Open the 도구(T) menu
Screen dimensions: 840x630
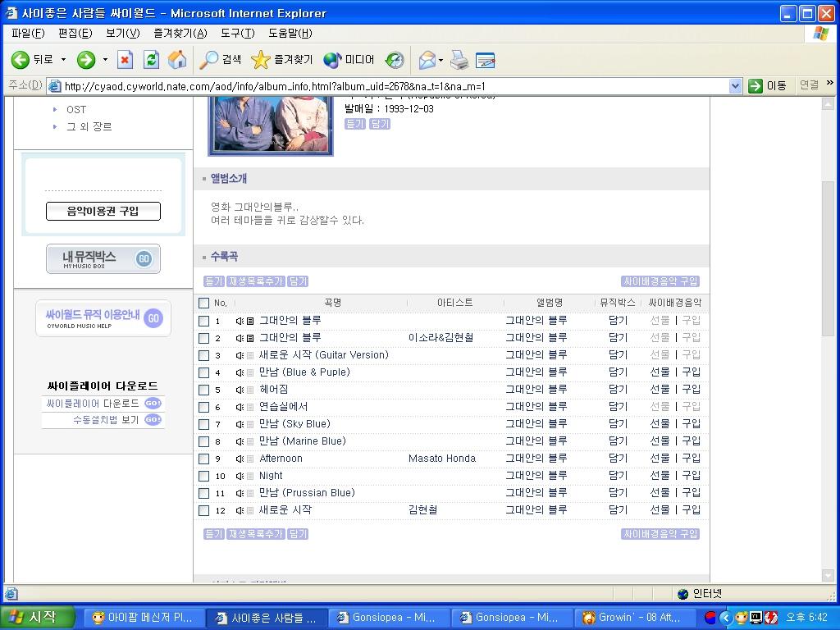pos(238,33)
